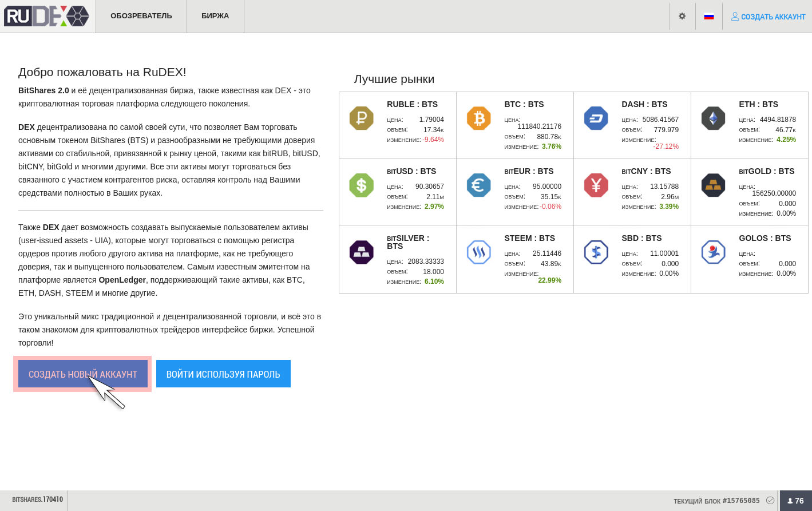Click the Ethereum diamond icon
Screen dimensions: 812x511
pos(713,118)
